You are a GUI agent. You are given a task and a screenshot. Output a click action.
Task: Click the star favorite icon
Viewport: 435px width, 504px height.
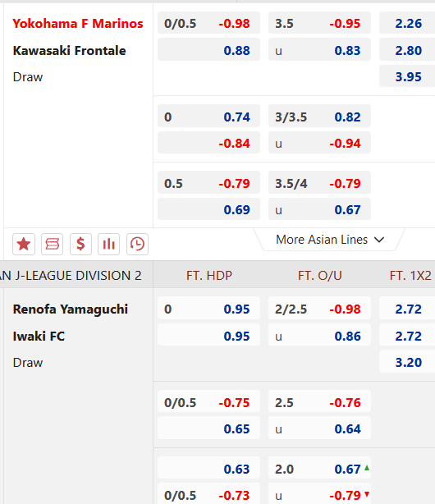click(24, 244)
